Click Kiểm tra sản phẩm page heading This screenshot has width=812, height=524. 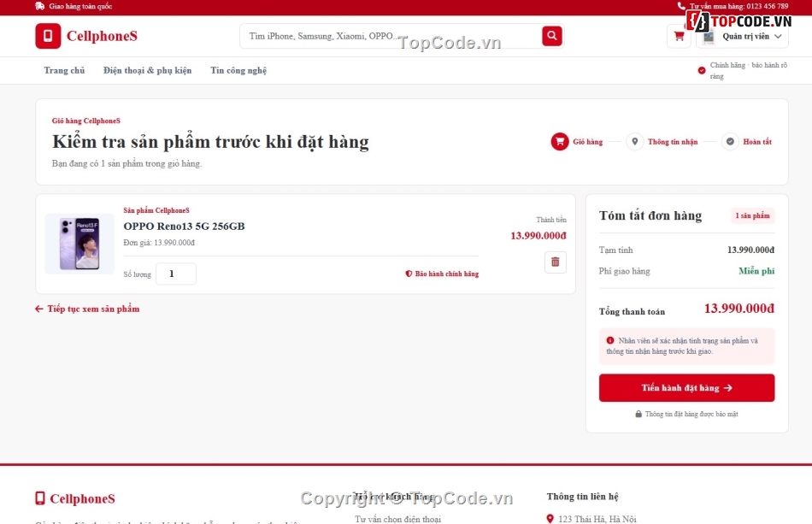[x=210, y=142]
